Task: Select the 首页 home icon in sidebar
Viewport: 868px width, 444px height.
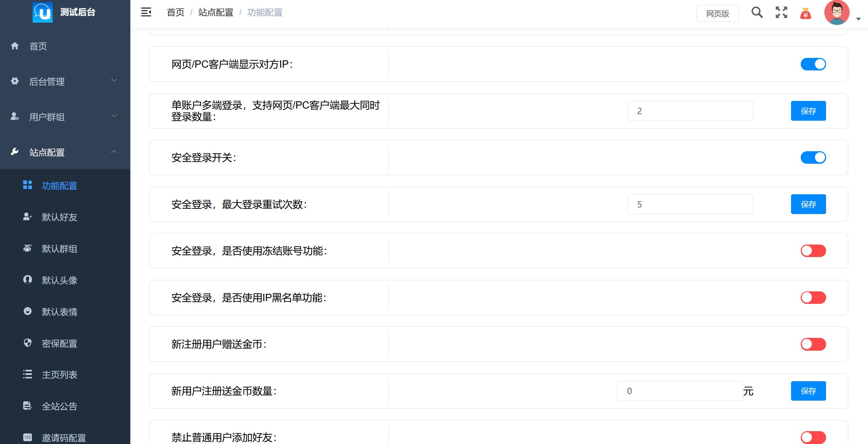Action: click(15, 46)
